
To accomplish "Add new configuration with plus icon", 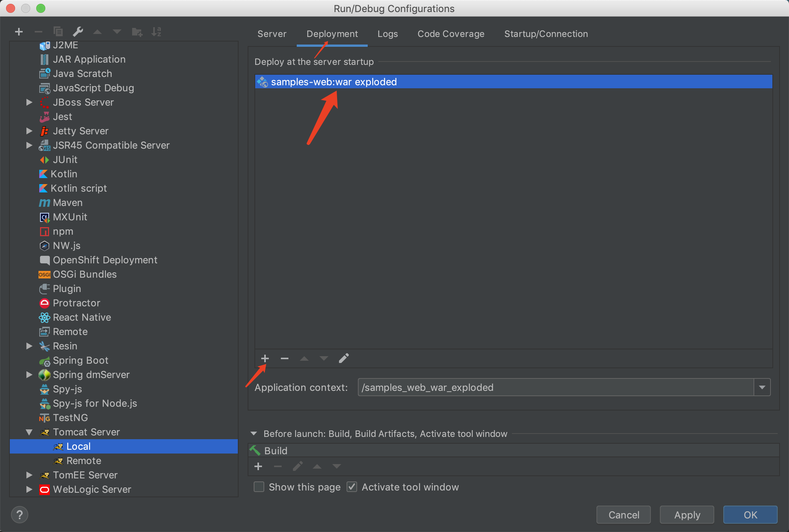I will pos(19,32).
